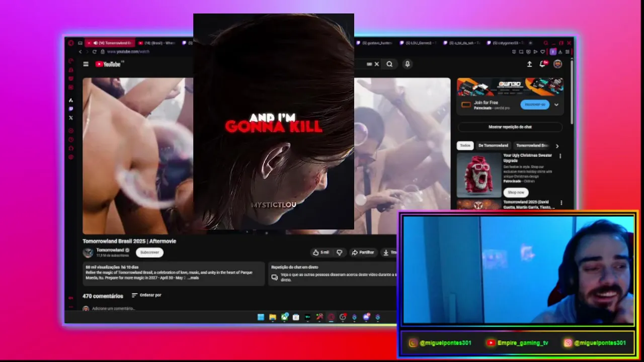
Task: Open the X icon in Opera sidebar
Action: click(71, 118)
